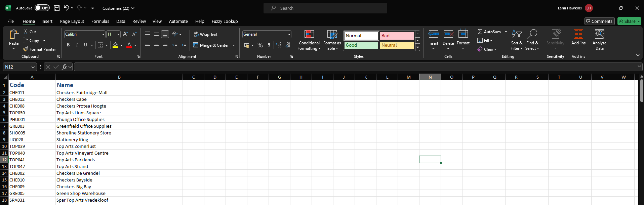Image resolution: width=644 pixels, height=205 pixels.
Task: Switch to the Page Layout tab
Action: coord(72,21)
